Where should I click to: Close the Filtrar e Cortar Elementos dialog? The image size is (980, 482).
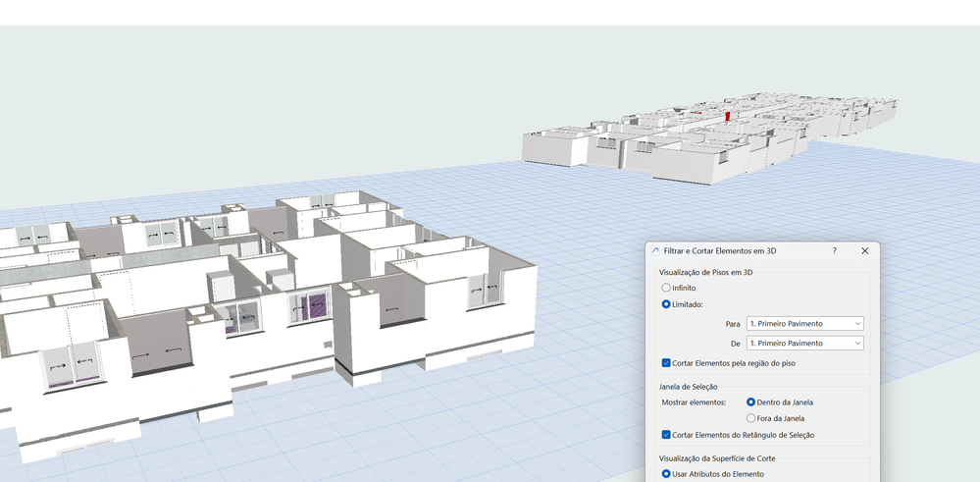[864, 251]
